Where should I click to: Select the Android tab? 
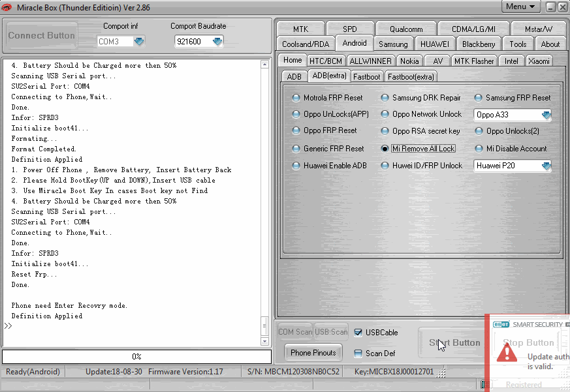click(355, 43)
